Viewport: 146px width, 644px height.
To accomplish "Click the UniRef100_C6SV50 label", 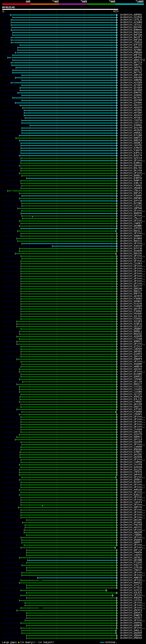I will pyautogui.click(x=131, y=146).
